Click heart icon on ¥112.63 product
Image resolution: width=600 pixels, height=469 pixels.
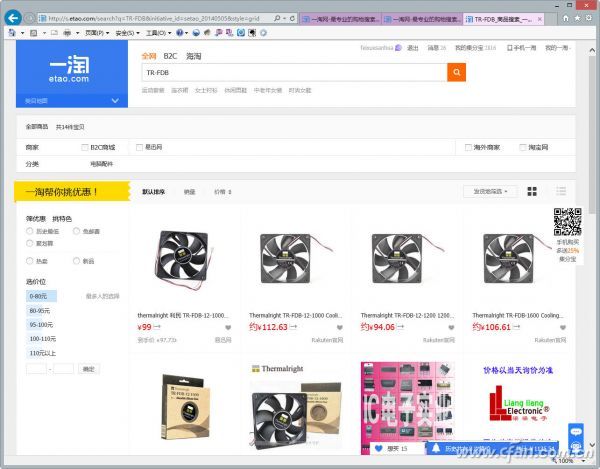pyautogui.click(x=339, y=327)
